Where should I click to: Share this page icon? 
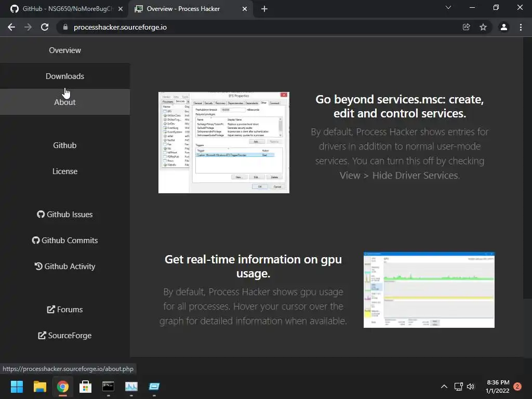coord(466,27)
